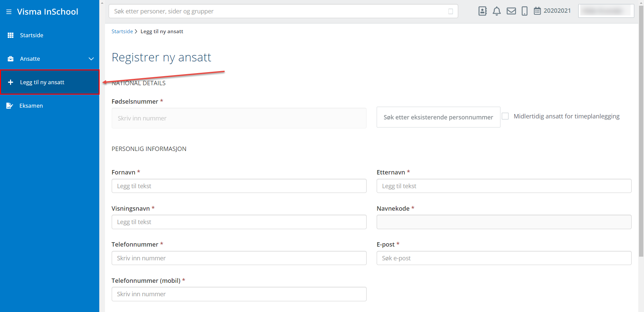
Task: Open the Ansatte sidebar item
Action: click(x=50, y=59)
